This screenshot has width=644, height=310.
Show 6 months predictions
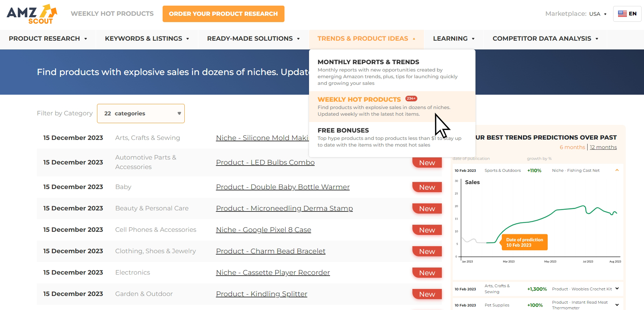pyautogui.click(x=572, y=147)
